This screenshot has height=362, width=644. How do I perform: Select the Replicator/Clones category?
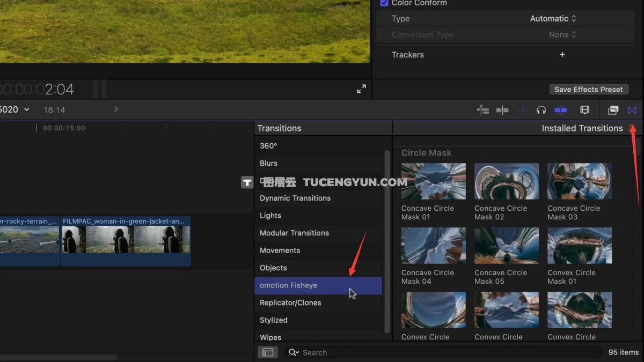tap(318, 302)
